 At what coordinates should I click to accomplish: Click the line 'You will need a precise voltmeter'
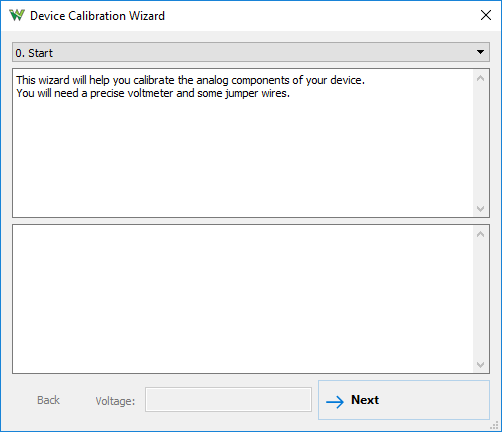[153, 93]
